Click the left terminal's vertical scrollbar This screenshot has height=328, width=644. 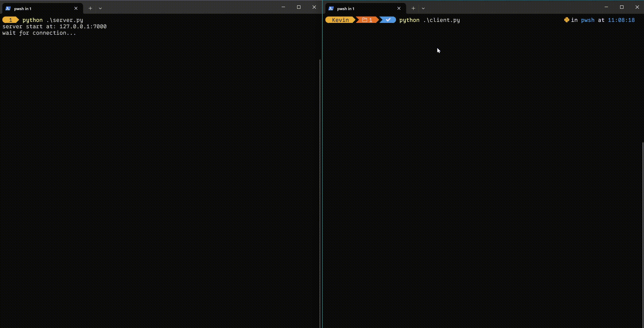click(x=320, y=194)
